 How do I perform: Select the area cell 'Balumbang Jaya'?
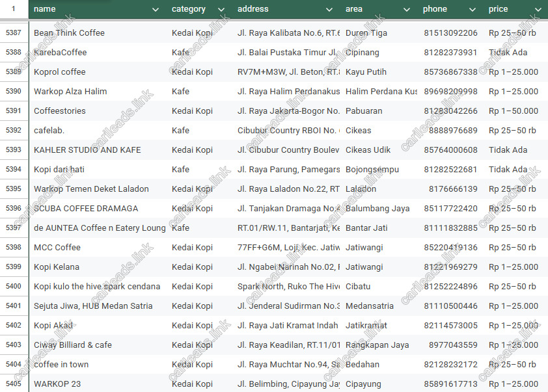(380, 209)
